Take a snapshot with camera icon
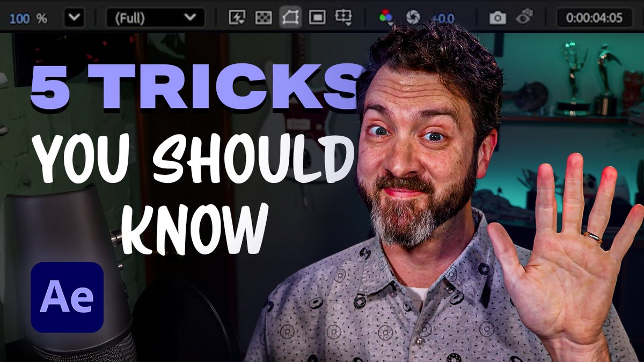The image size is (644, 362). pyautogui.click(x=497, y=18)
